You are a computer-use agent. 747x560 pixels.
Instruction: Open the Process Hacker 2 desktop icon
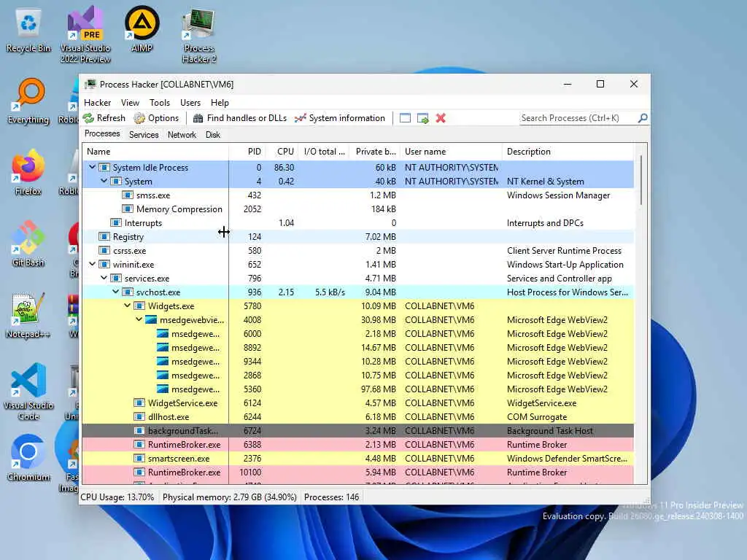tap(199, 36)
